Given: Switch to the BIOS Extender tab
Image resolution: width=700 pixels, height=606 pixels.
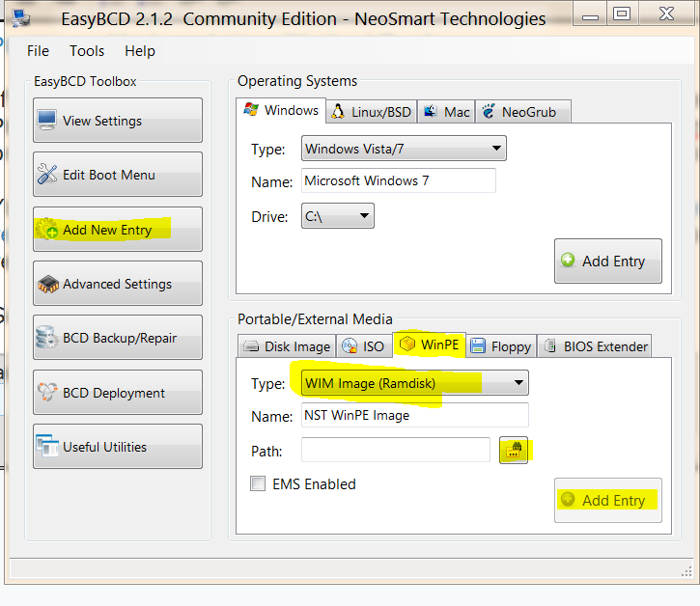Looking at the screenshot, I should coord(594,346).
